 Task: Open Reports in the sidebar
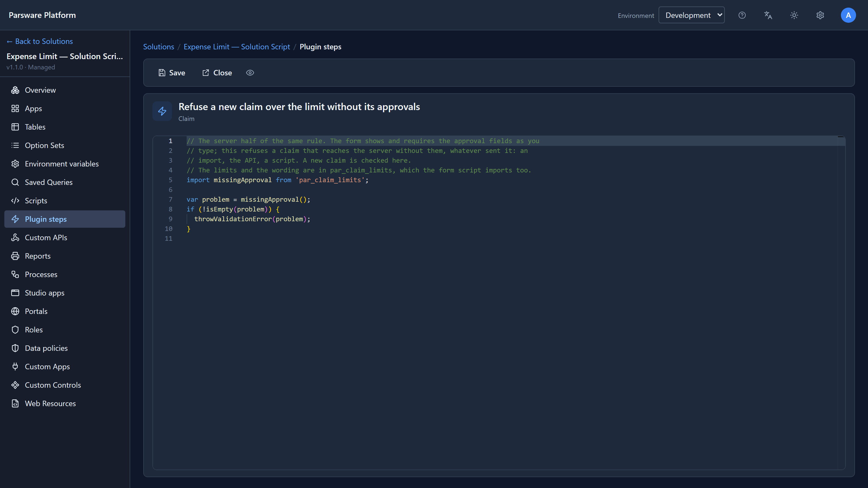65,256
